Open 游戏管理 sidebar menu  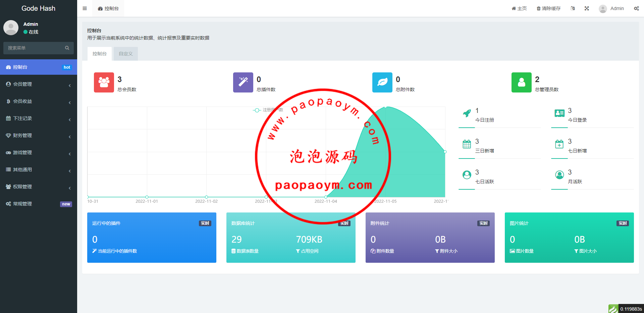click(39, 152)
